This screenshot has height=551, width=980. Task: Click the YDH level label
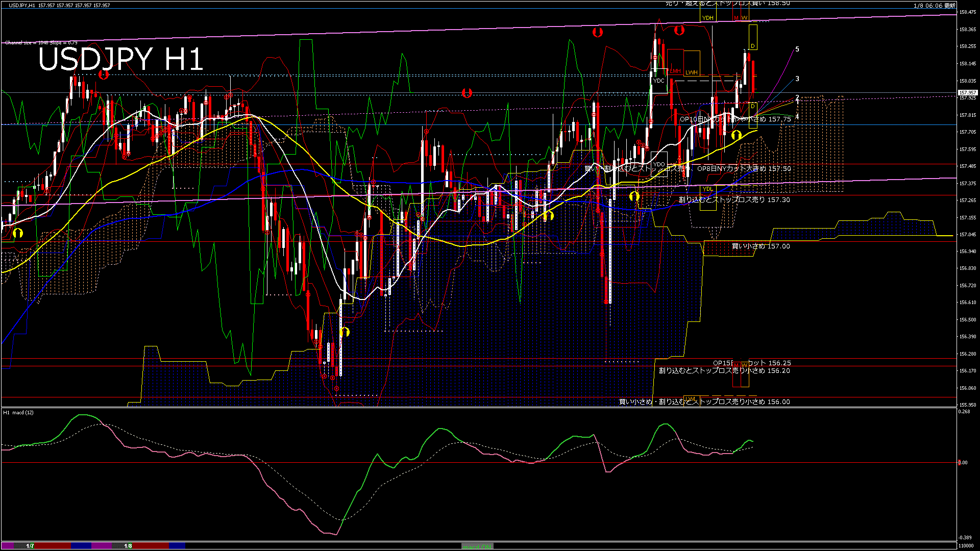(707, 18)
